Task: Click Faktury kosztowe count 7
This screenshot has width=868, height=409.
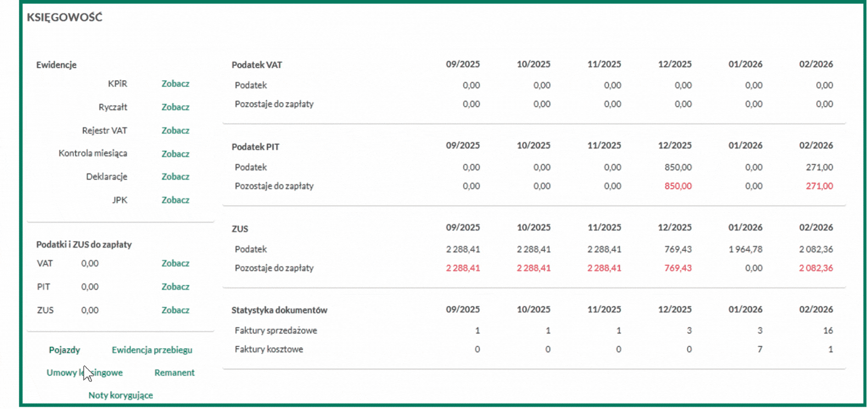Action: [760, 350]
